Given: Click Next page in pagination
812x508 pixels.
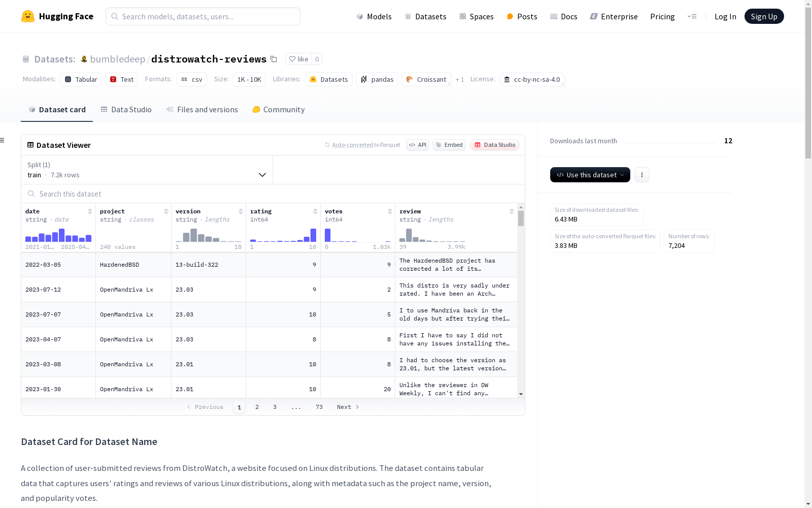Looking at the screenshot, I should pyautogui.click(x=348, y=407).
